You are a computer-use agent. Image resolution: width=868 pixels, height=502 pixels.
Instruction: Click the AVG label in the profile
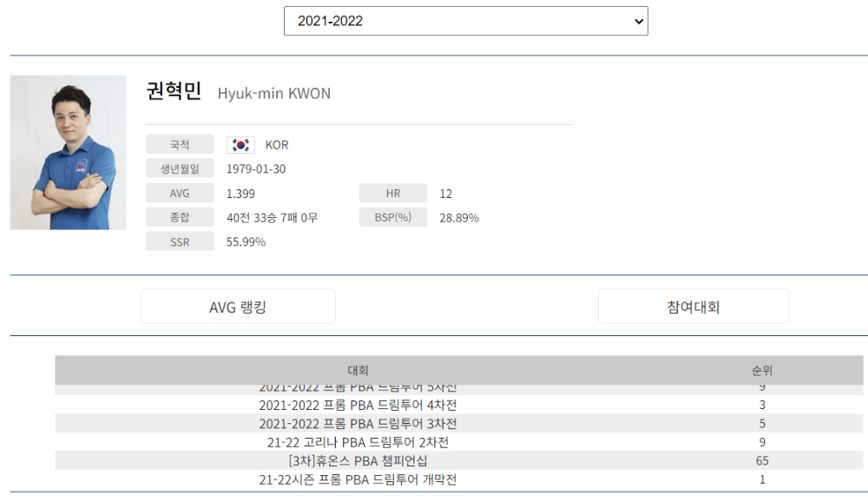click(180, 193)
